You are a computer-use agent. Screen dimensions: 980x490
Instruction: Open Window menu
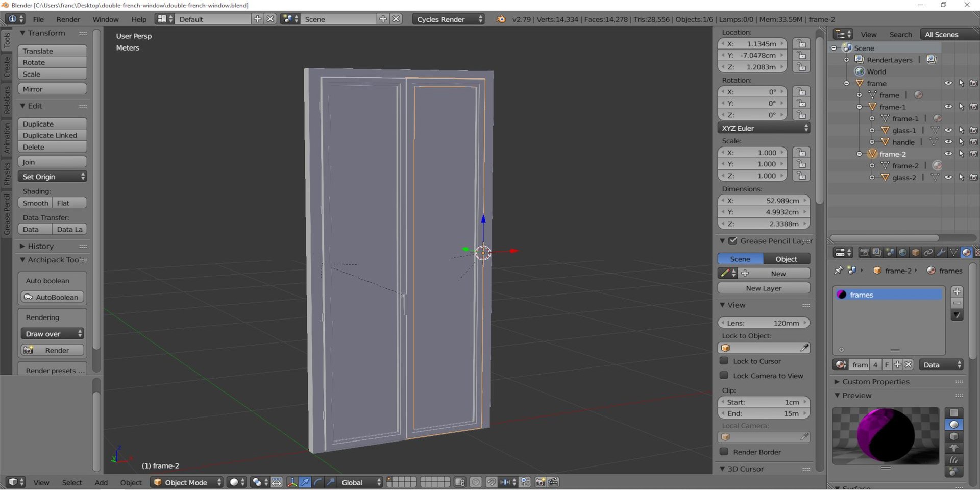click(x=106, y=19)
